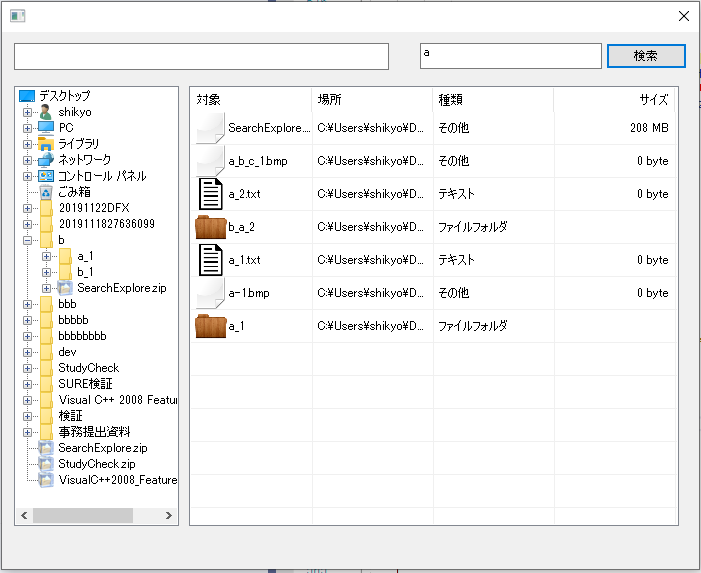
Task: Select the bbbbb folder in tree
Action: tap(73, 320)
